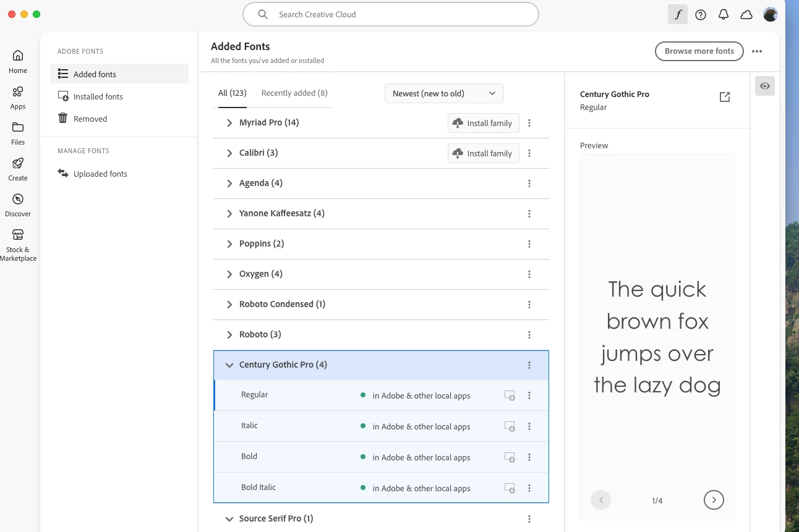Expand the Roboto (3) family

(x=229, y=335)
